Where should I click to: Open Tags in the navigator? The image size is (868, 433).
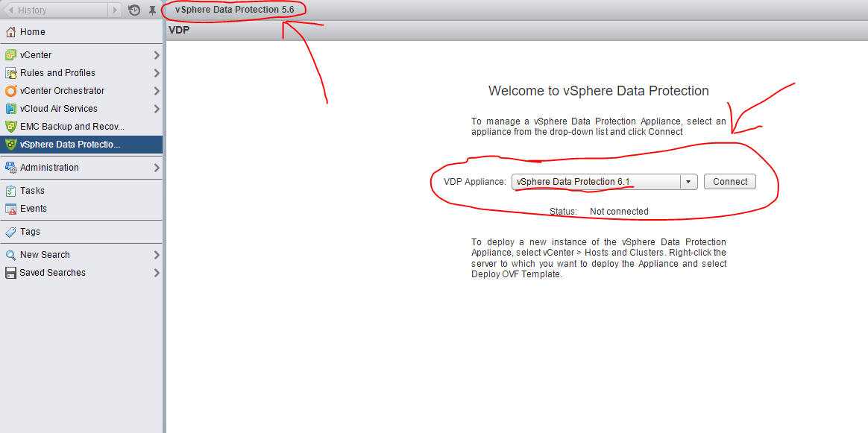pos(81,232)
